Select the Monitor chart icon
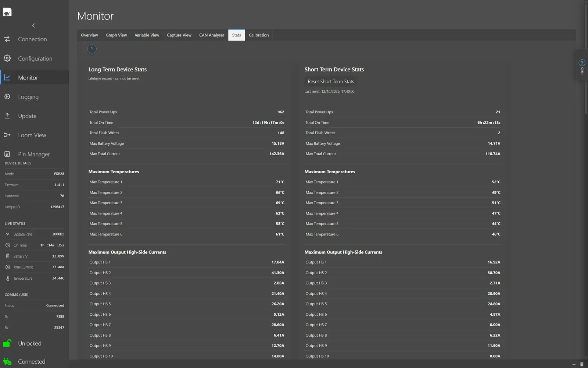The width and height of the screenshot is (588, 368). (x=7, y=77)
